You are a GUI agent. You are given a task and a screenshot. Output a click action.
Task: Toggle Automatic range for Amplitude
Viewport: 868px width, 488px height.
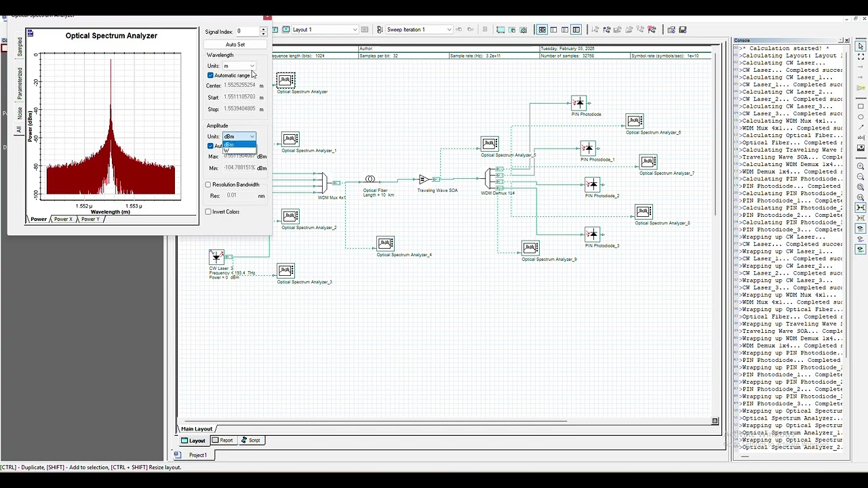210,146
